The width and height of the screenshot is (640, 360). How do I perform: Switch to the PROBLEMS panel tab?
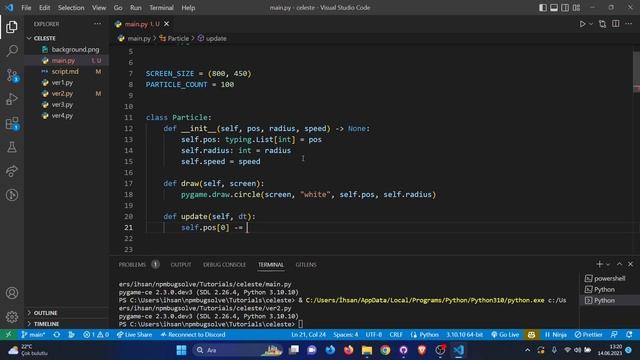pyautogui.click(x=132, y=264)
